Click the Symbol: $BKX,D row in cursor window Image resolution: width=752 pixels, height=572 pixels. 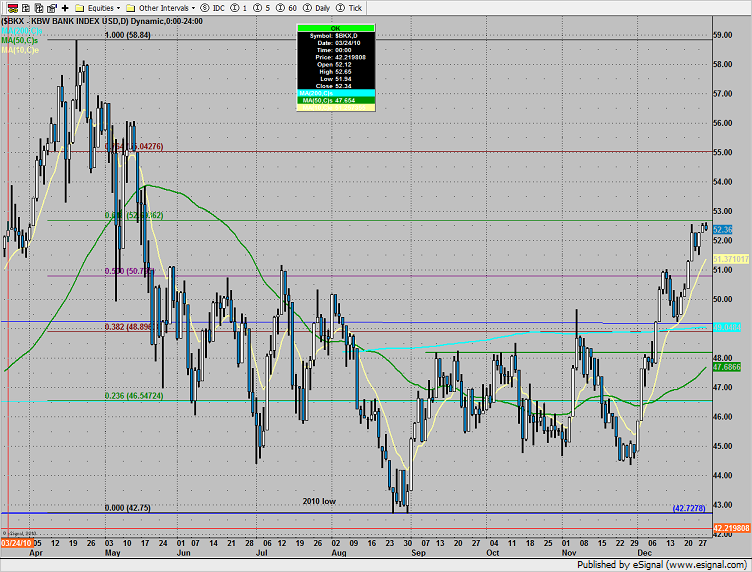click(x=334, y=36)
